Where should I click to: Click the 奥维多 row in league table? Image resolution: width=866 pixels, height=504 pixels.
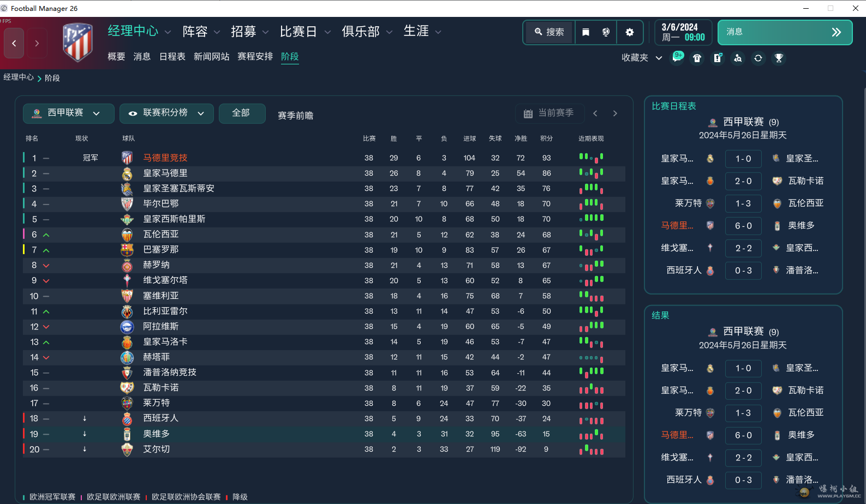(324, 434)
